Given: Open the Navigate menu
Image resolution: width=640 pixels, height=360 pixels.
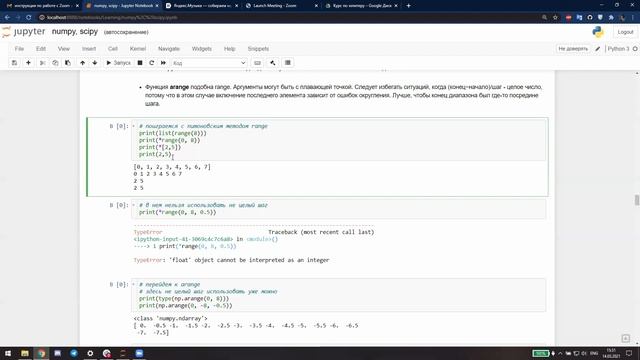Looking at the screenshot, I should [169, 49].
